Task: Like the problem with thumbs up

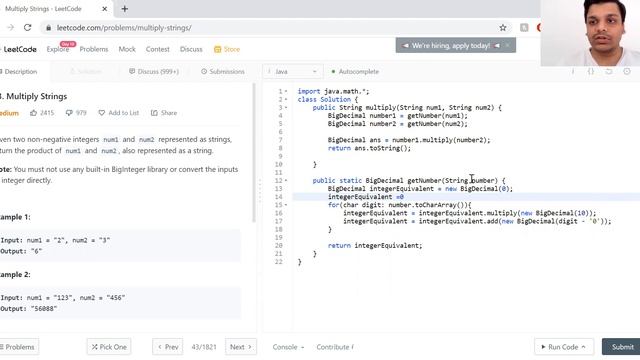Action: tap(42, 113)
